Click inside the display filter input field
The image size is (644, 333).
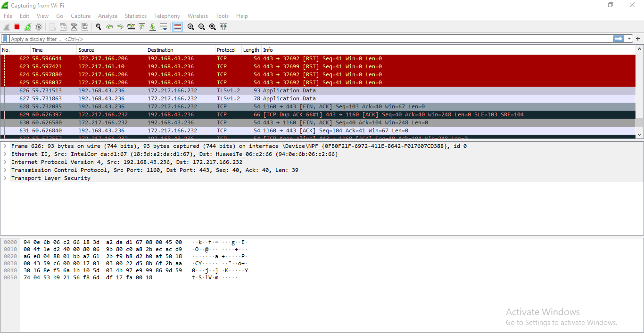(x=189, y=38)
